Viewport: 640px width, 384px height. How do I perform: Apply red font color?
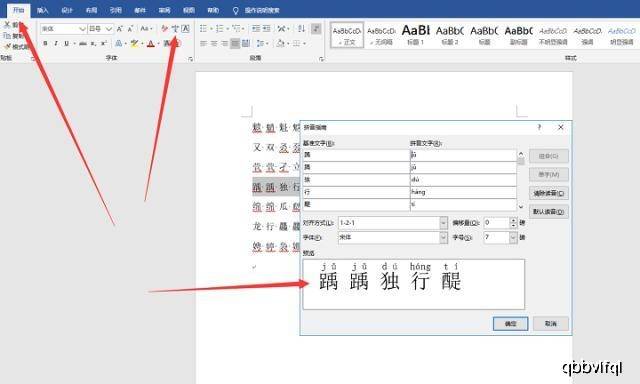point(151,43)
